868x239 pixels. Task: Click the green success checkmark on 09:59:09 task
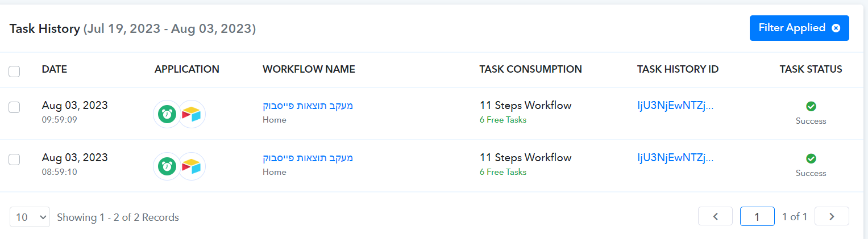click(x=811, y=106)
